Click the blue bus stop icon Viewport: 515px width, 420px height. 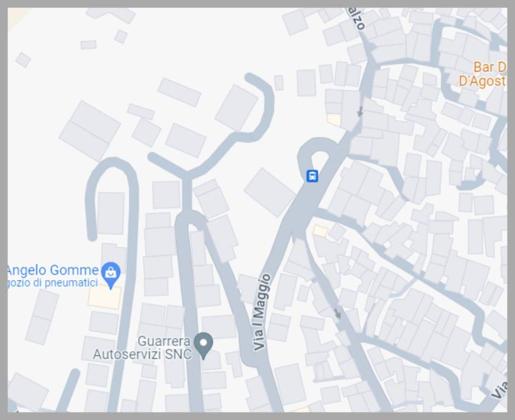coord(312,176)
